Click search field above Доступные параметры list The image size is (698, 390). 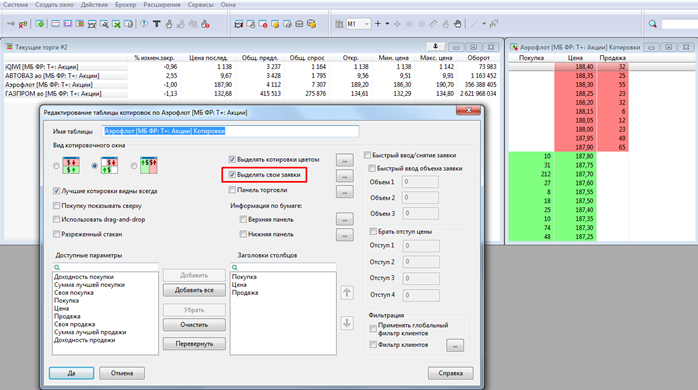click(105, 267)
